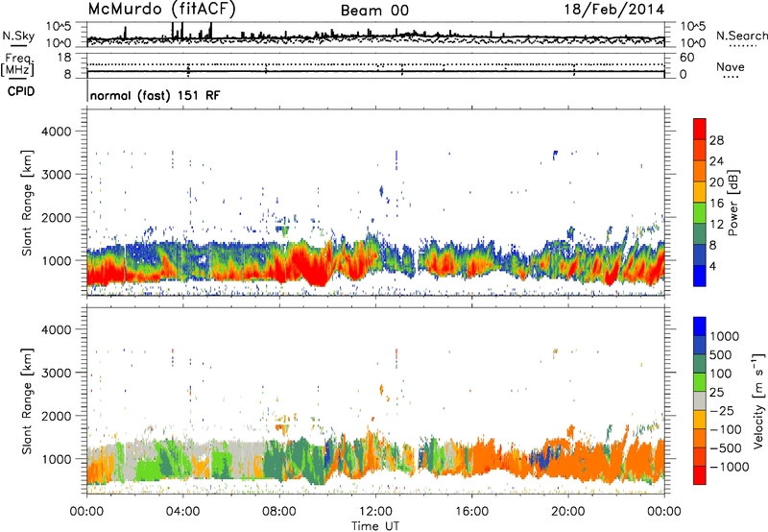This screenshot has height=532, width=768.
Task: Click the 500 tick label on Velocity color bar
Action: coord(721,354)
